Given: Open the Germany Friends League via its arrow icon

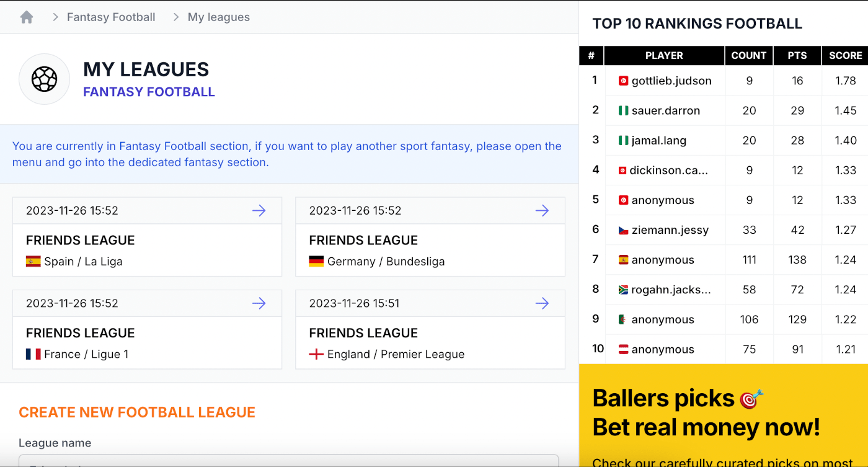Looking at the screenshot, I should 542,210.
